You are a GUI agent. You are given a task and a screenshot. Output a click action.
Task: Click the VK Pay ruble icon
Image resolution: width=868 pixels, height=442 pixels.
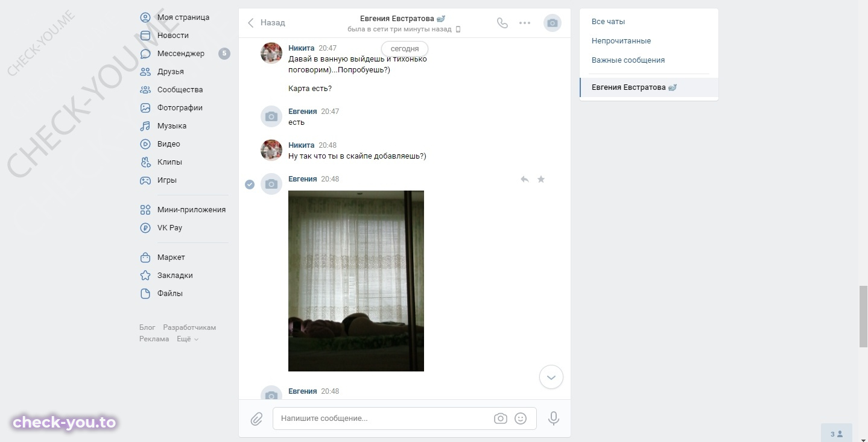pos(145,228)
